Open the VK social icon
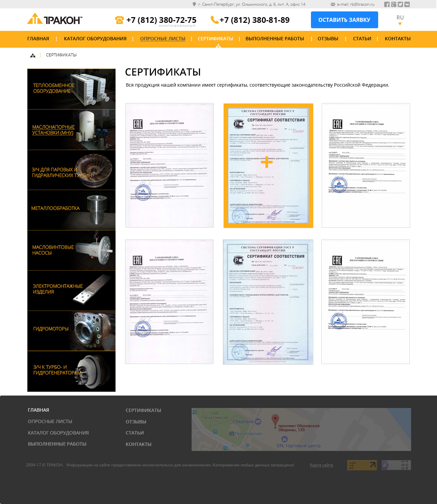Screen dimensions: 437x504 (407, 4)
